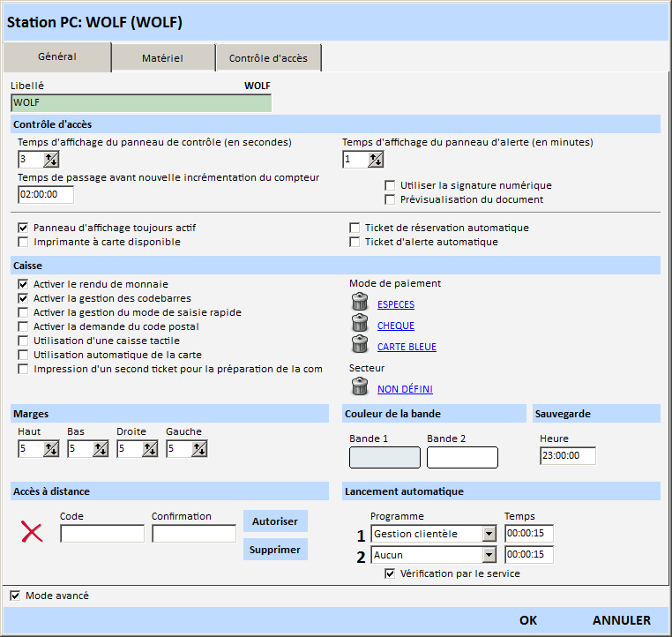Click trash icon next to NON DÉFINI
The image size is (672, 637).
pyautogui.click(x=359, y=388)
